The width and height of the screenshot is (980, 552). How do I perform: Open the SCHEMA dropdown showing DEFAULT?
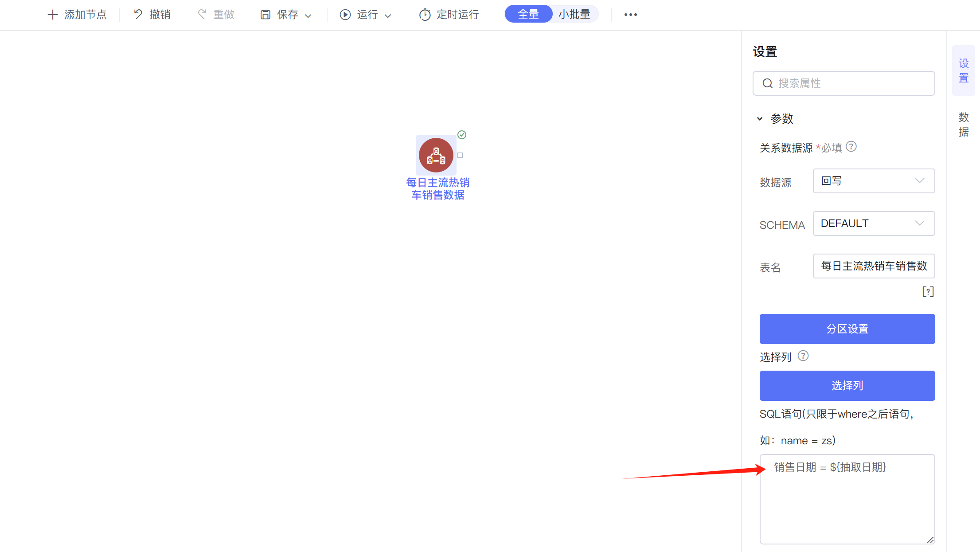tap(874, 223)
